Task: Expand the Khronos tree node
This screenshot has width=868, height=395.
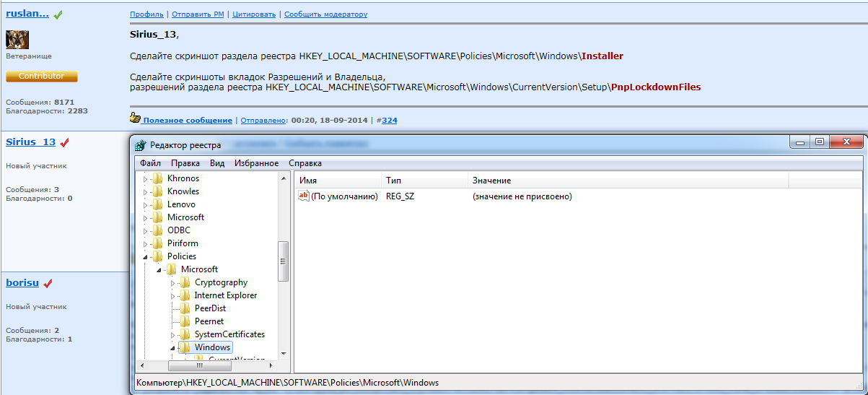Action: [145, 179]
